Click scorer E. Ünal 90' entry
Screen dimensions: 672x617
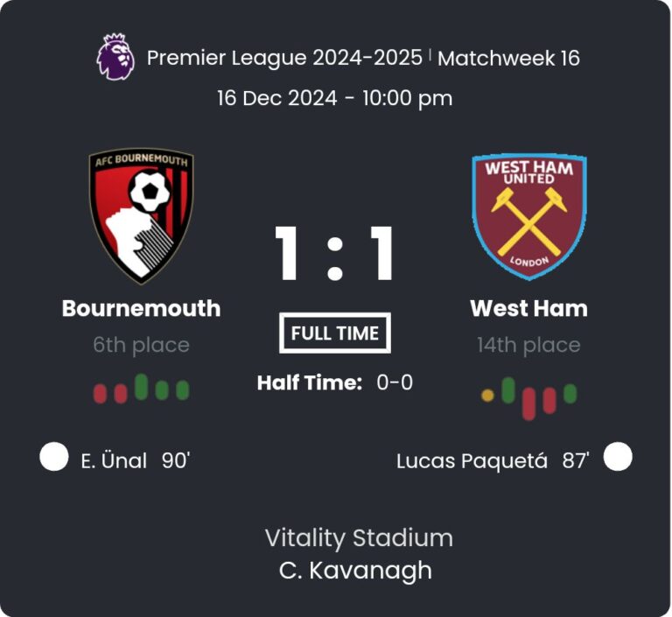135,460
